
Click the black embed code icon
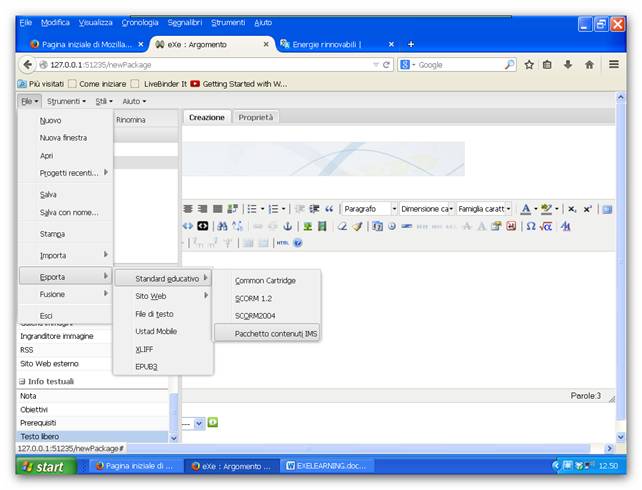203,226
